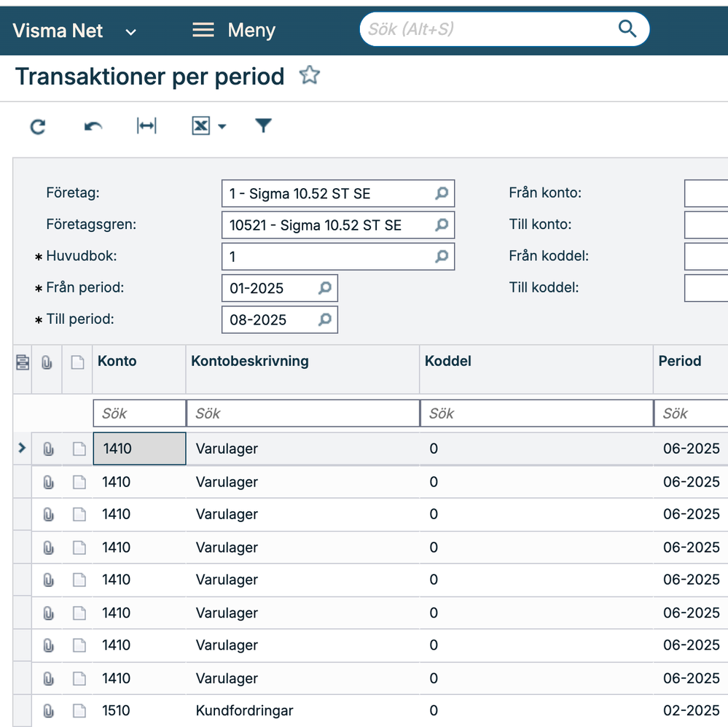This screenshot has height=727, width=728.
Task: Click the row arrow indicator on first row
Action: pos(22,448)
